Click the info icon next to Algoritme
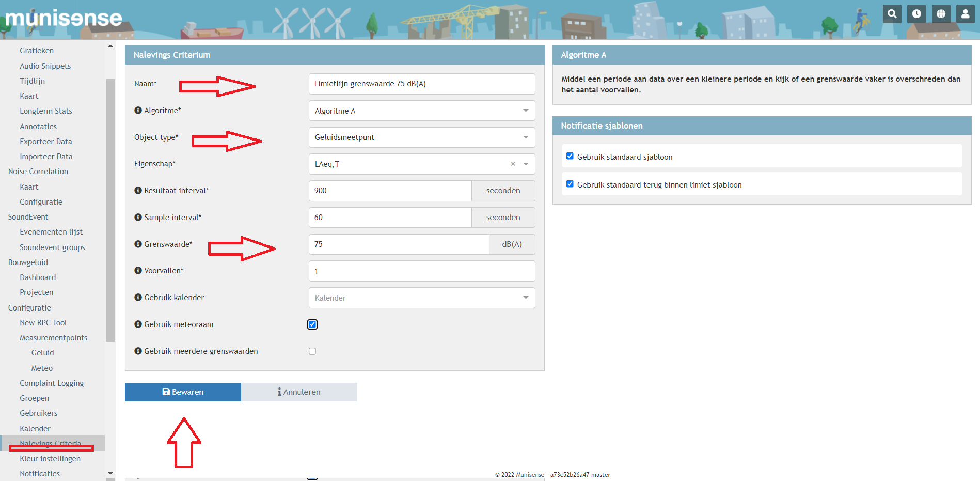This screenshot has height=481, width=980. (138, 110)
